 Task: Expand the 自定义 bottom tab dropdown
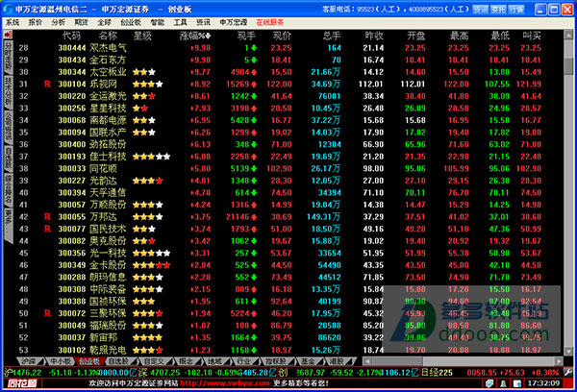click(171, 361)
